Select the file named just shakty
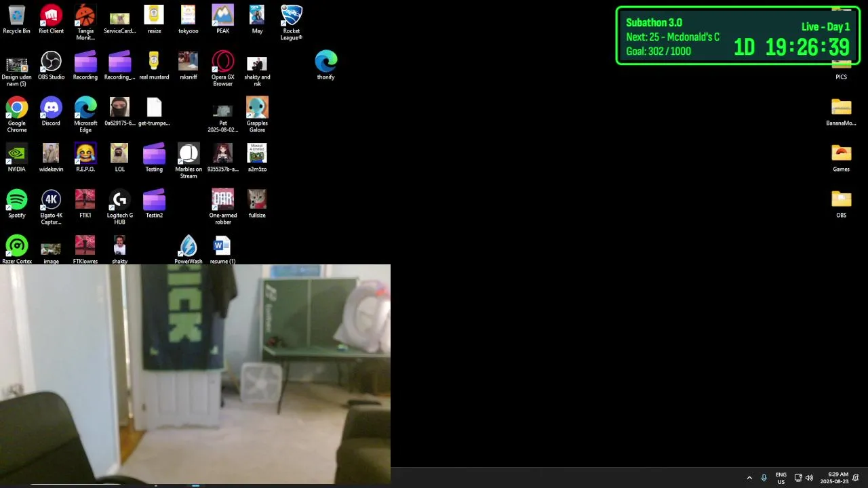The width and height of the screenshot is (868, 488). point(119,249)
